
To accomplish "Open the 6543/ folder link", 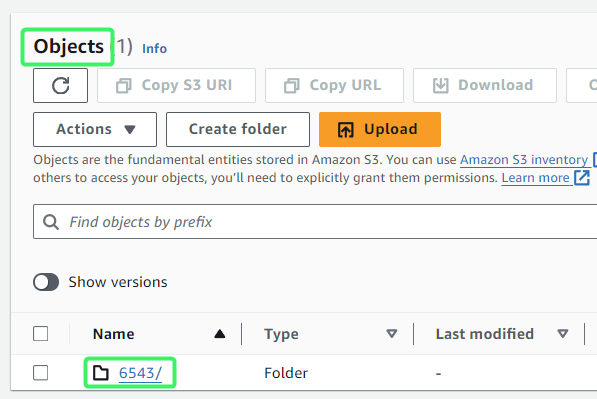I will click(140, 373).
